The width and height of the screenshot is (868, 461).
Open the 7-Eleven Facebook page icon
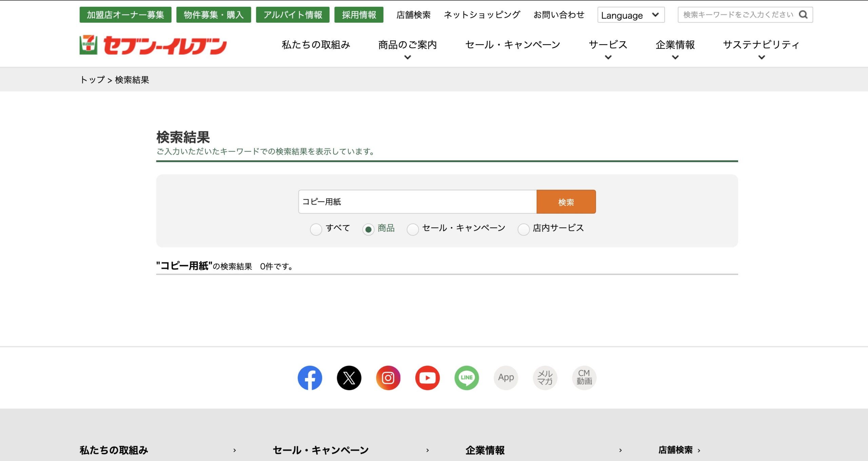point(309,378)
